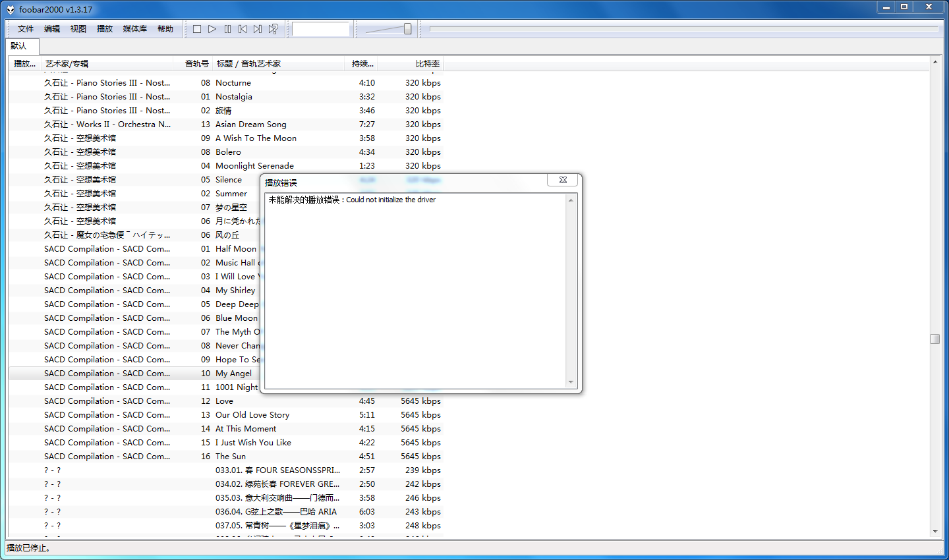Image resolution: width=949 pixels, height=560 pixels.
Task: Click the volume slider handle
Action: (x=407, y=29)
